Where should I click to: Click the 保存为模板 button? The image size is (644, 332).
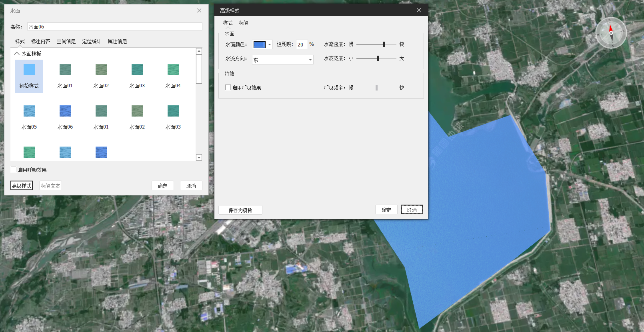(x=240, y=210)
